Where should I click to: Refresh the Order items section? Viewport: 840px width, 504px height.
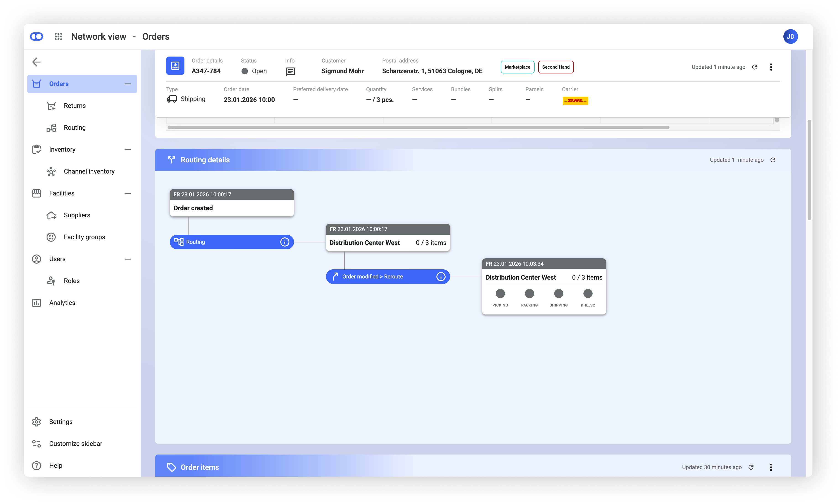click(x=751, y=467)
